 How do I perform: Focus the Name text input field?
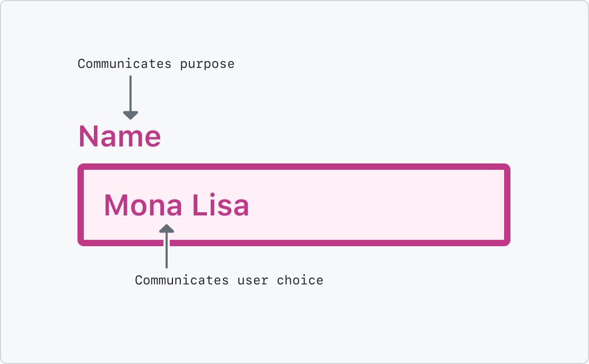(294, 205)
